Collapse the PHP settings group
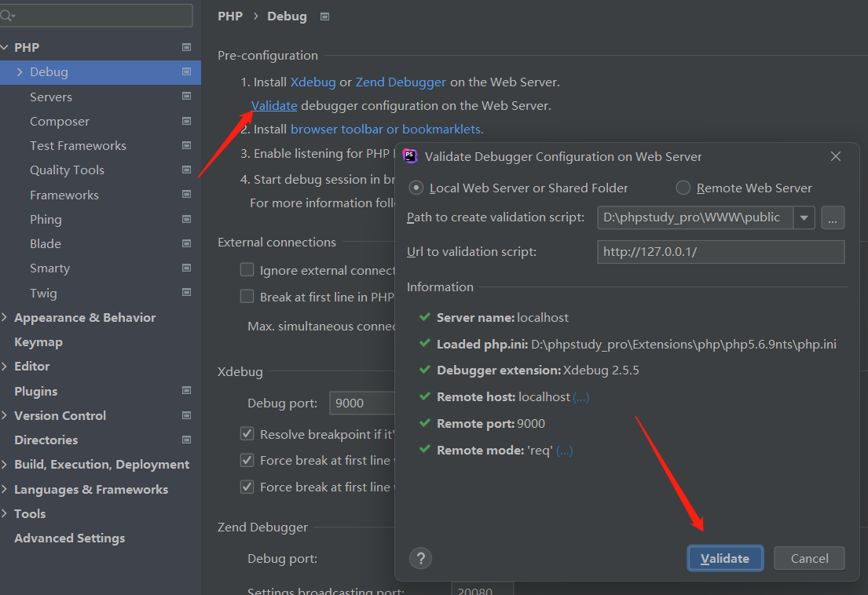 [5, 48]
